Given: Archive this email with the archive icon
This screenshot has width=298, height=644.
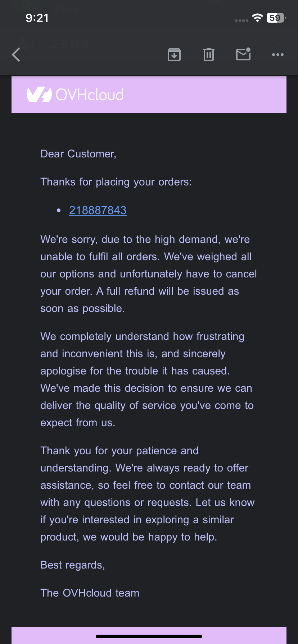Looking at the screenshot, I should pyautogui.click(x=174, y=55).
